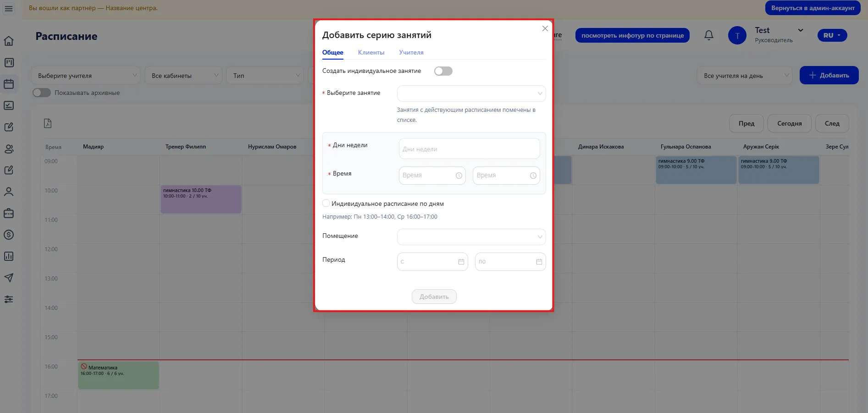Image resolution: width=868 pixels, height=413 pixels.
Task: Click the period end 'по' date field
Action: (510, 262)
